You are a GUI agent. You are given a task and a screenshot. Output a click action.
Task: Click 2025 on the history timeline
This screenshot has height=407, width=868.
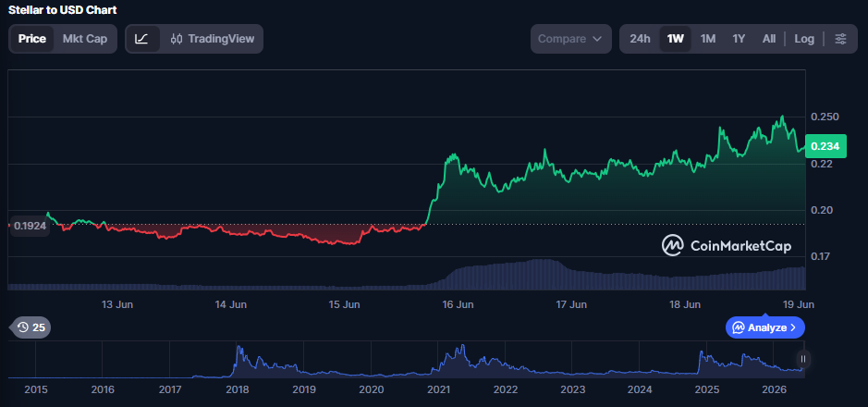pyautogui.click(x=707, y=389)
